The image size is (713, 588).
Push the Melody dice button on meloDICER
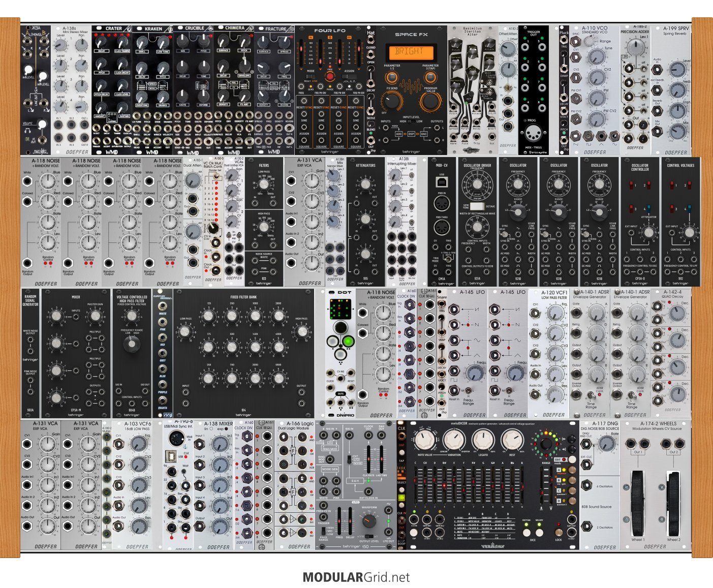coord(539,532)
